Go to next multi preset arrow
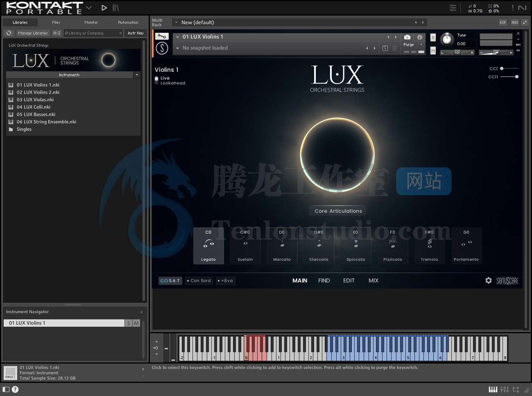Screen dimensions: 532x396 [423, 23]
